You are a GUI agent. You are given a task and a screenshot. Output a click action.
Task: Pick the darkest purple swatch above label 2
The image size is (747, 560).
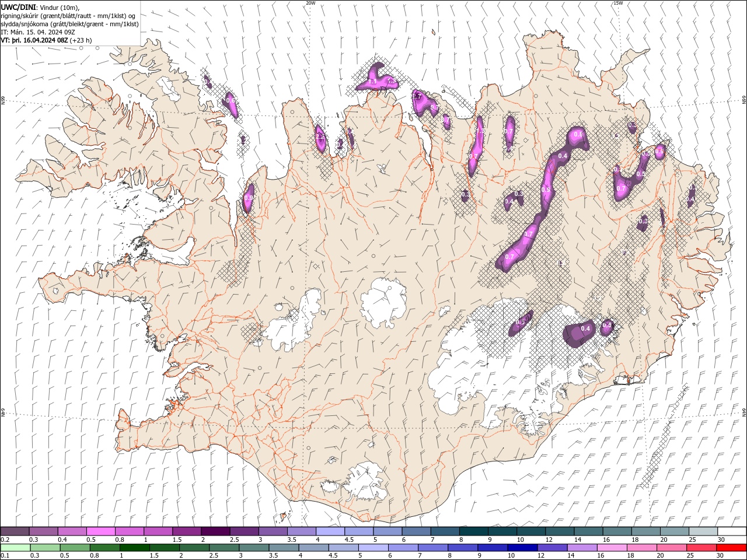[x=215, y=531]
